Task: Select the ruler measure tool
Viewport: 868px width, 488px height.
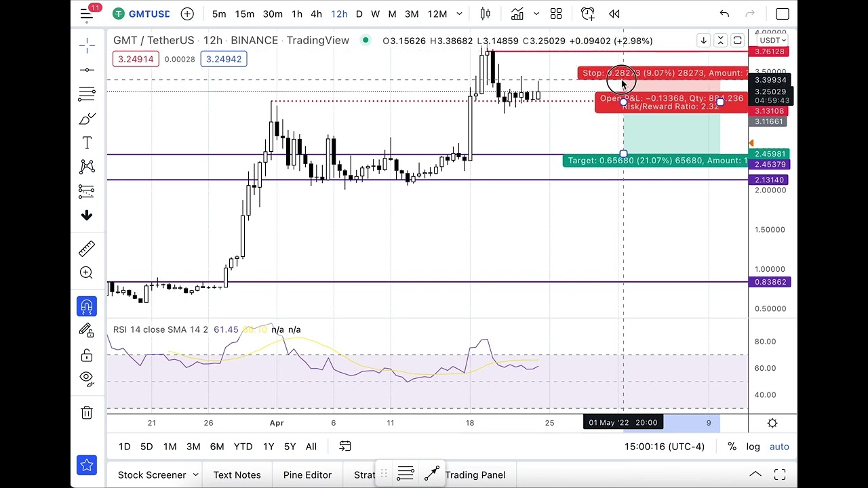Action: [87, 249]
